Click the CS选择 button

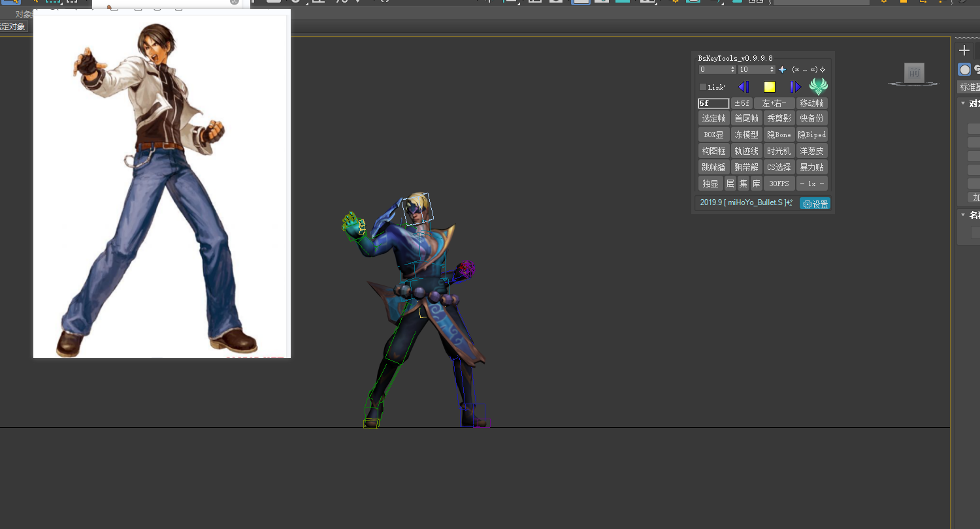779,167
